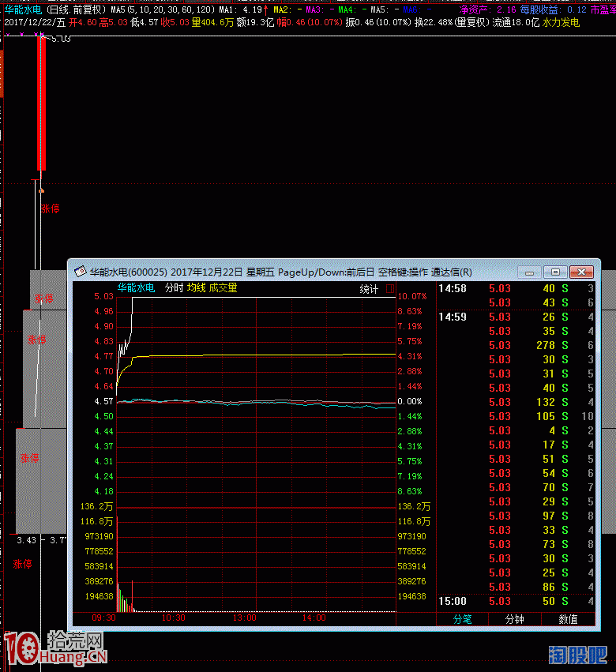Switch to the 分笔 tab
The image size is (616, 672).
pos(462,619)
